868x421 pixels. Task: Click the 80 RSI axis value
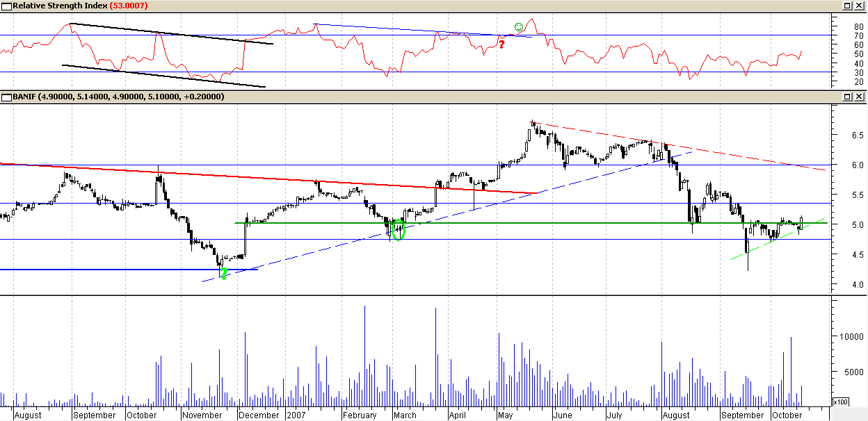click(858, 26)
